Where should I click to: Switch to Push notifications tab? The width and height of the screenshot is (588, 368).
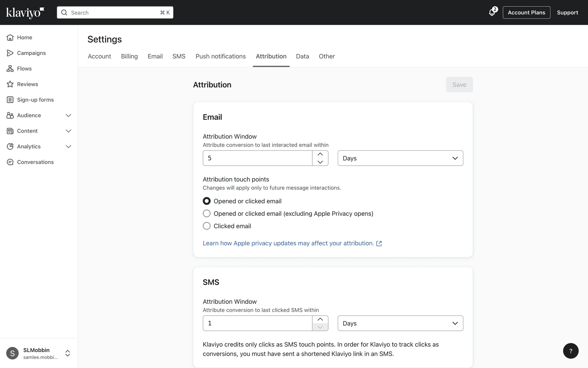221,56
